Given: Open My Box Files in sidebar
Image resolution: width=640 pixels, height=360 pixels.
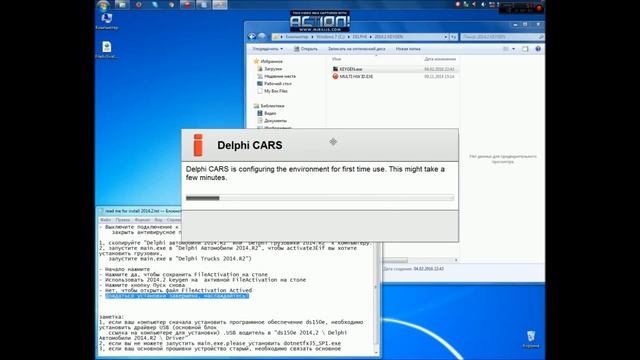Looking at the screenshot, I should [272, 91].
